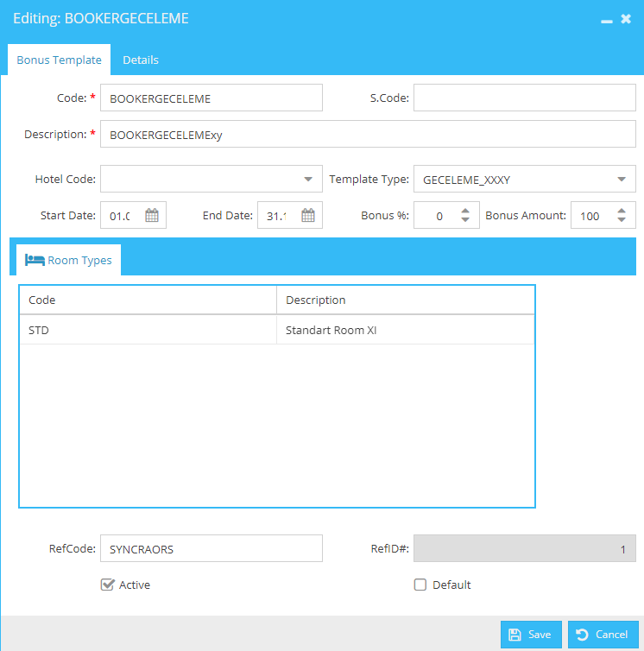Screen dimensions: 644x651
Task: Focus the S.Code input field
Action: tap(524, 98)
